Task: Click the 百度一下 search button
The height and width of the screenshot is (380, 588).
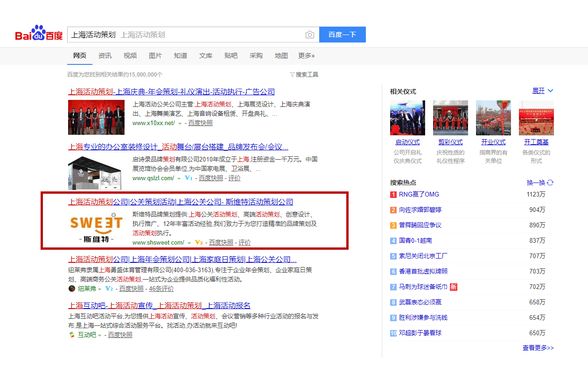Action: pyautogui.click(x=343, y=35)
